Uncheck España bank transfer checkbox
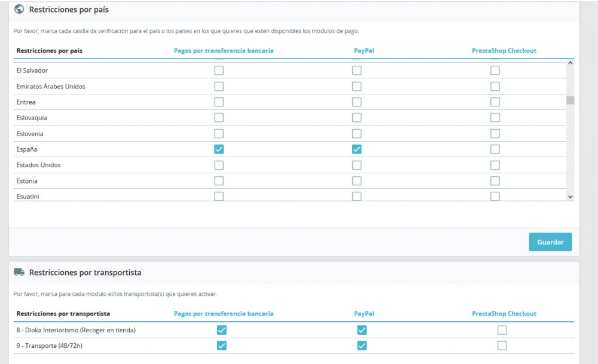The image size is (598, 364). [219, 149]
